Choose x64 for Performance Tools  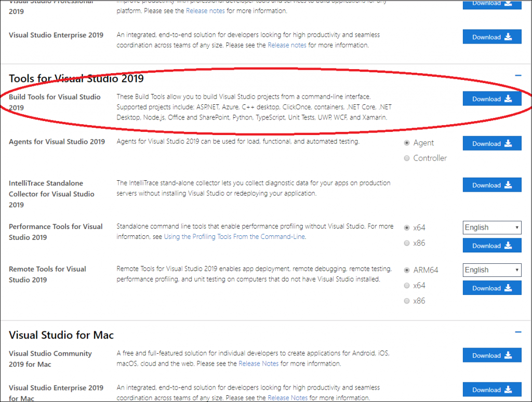(x=407, y=227)
